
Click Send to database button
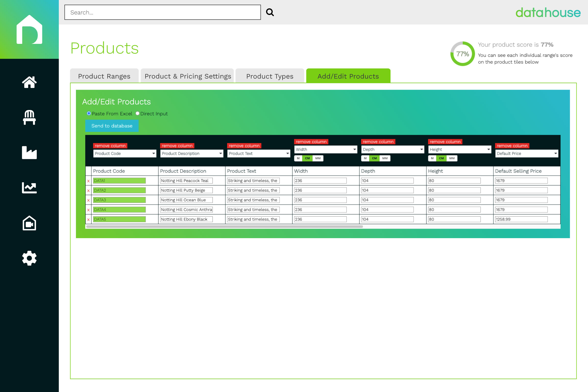(112, 126)
